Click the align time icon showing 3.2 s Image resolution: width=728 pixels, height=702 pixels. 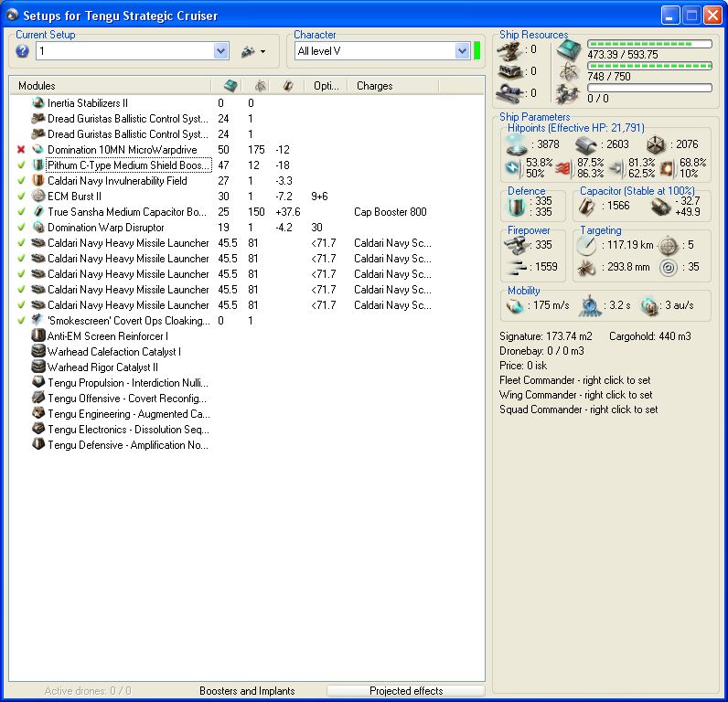[x=590, y=305]
